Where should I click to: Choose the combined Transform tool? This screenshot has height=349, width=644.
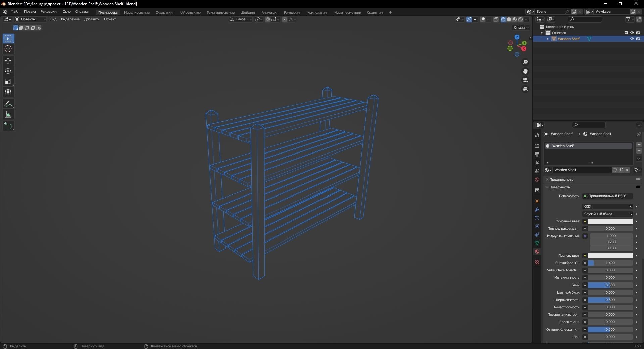8,92
